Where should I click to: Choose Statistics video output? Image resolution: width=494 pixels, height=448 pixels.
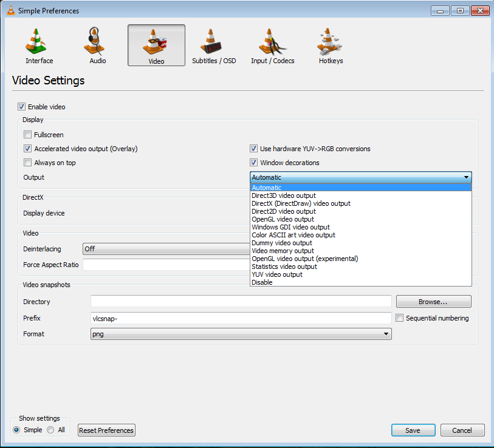(361, 266)
